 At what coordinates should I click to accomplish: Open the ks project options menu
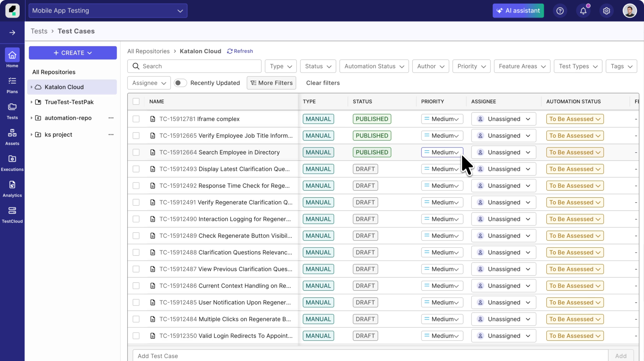(x=111, y=135)
